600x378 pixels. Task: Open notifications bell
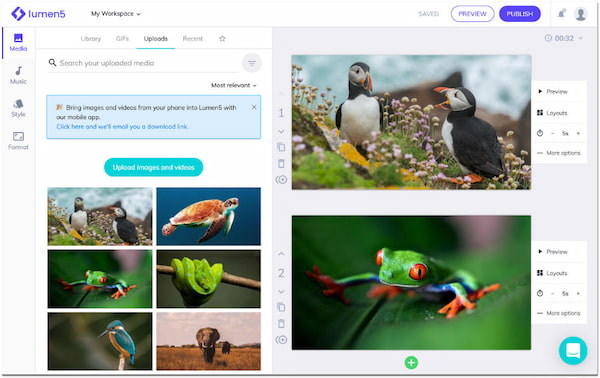click(x=561, y=14)
